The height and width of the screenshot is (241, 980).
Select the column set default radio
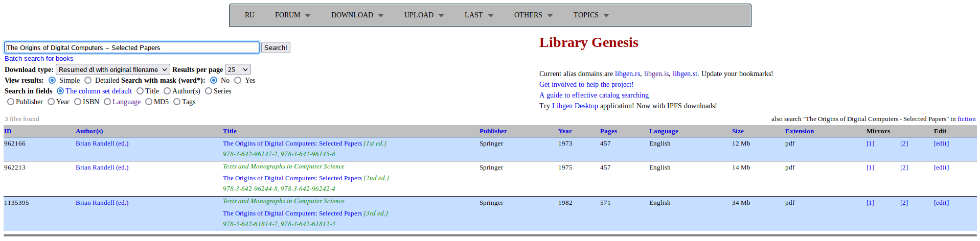[x=60, y=91]
